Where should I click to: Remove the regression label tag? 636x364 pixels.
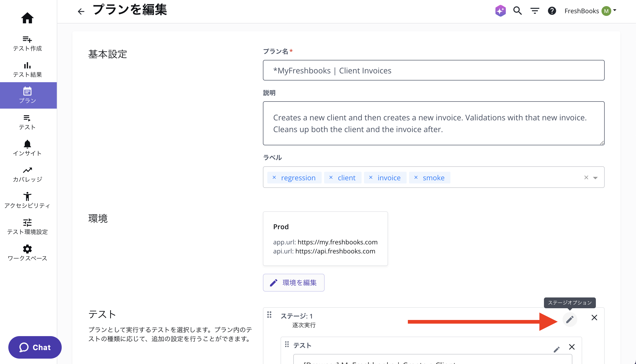pos(274,178)
